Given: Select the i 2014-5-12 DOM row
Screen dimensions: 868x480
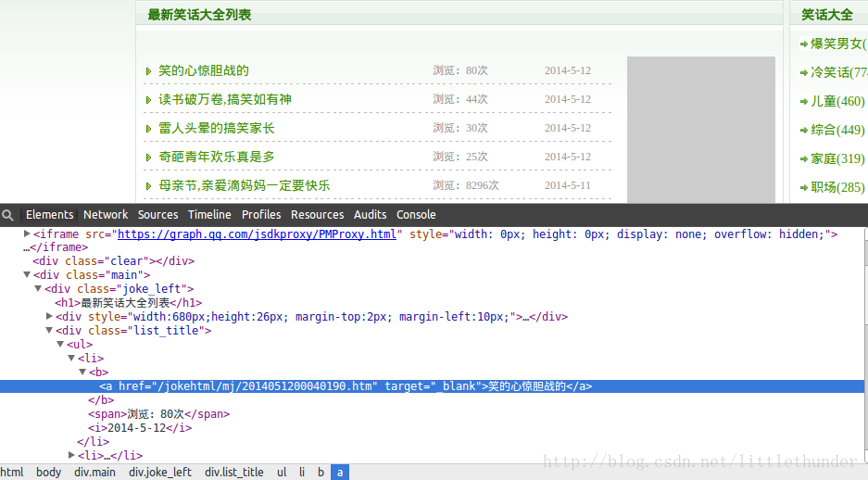Looking at the screenshot, I should pos(140,428).
